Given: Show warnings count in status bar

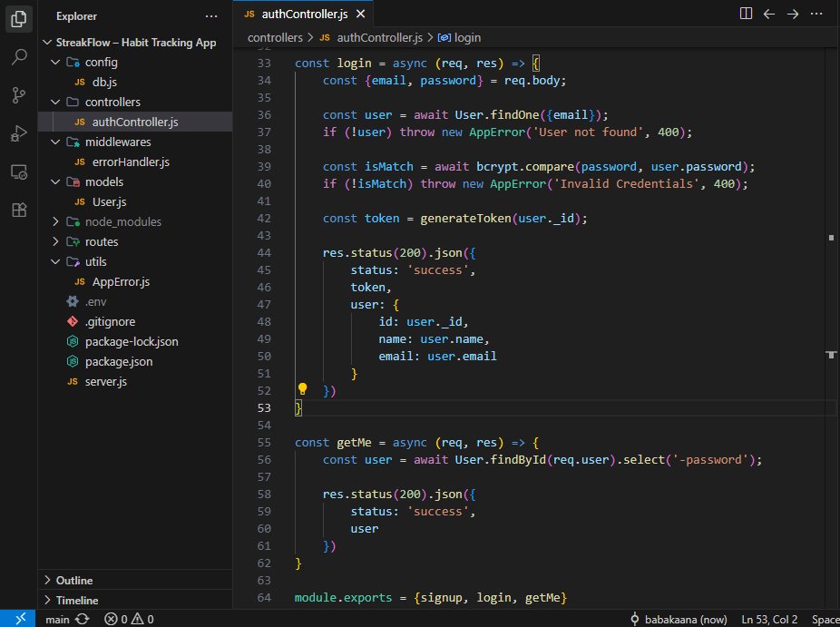Looking at the screenshot, I should pos(142,620).
